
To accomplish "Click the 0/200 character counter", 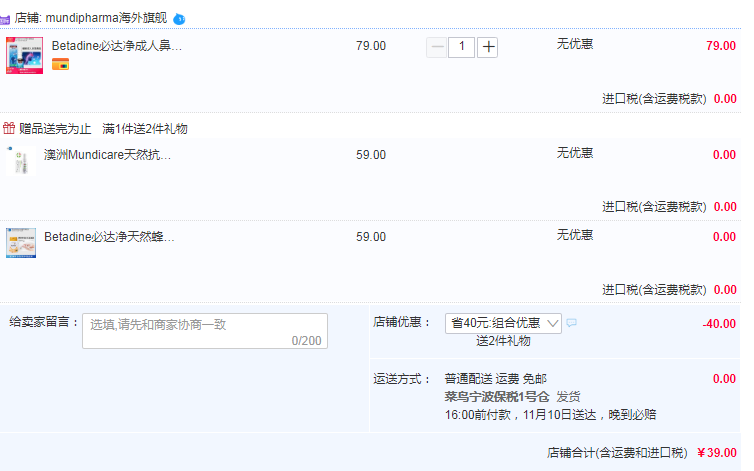I will 306,341.
